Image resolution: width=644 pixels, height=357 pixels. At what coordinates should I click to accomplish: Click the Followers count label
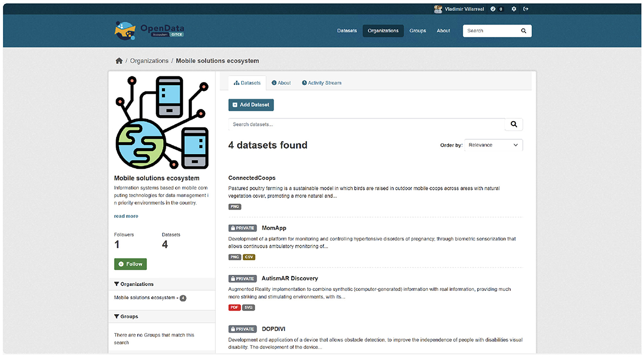[x=124, y=234]
